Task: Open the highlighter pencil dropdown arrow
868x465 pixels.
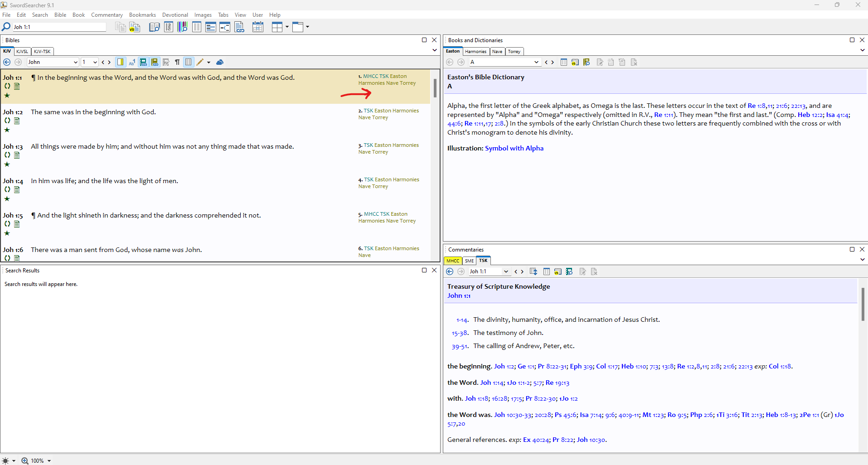Action: [x=209, y=63]
